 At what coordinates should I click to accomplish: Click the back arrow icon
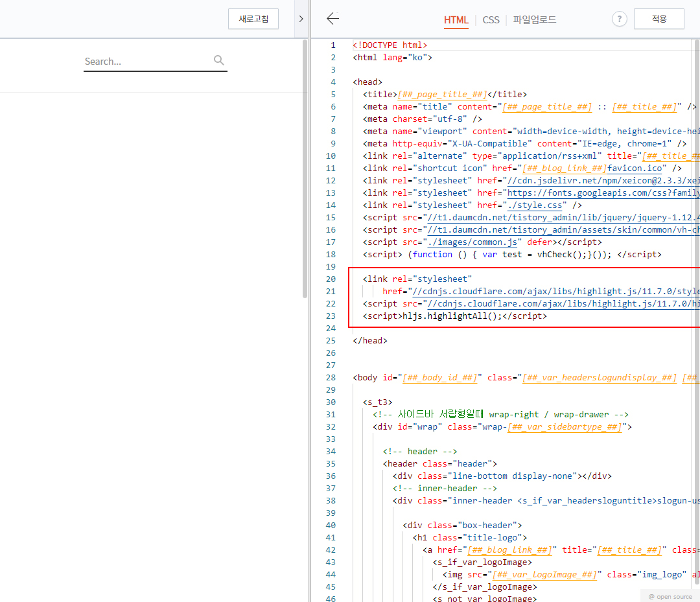(x=332, y=19)
